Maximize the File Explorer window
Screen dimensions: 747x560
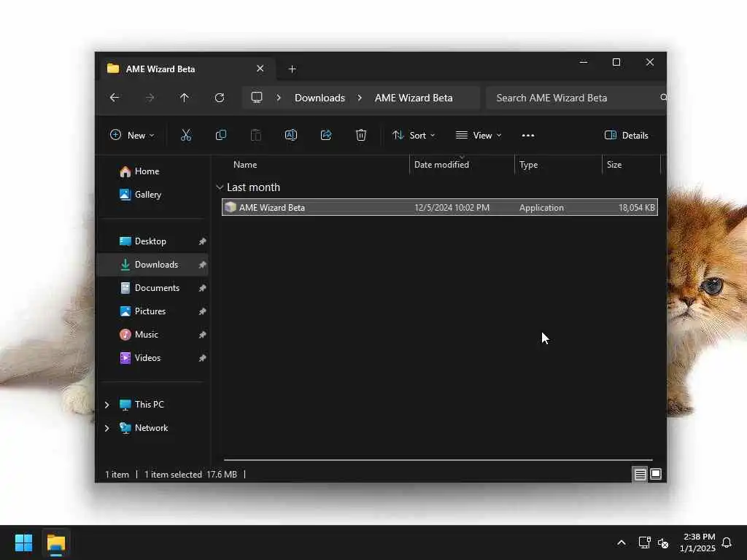(x=616, y=63)
